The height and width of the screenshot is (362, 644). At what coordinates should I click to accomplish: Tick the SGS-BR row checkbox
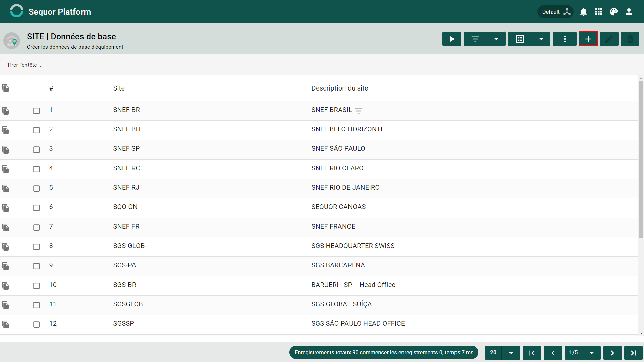(36, 286)
